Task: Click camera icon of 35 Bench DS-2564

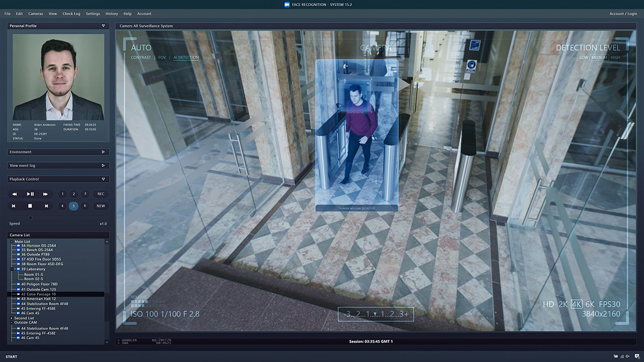Action: [19, 250]
